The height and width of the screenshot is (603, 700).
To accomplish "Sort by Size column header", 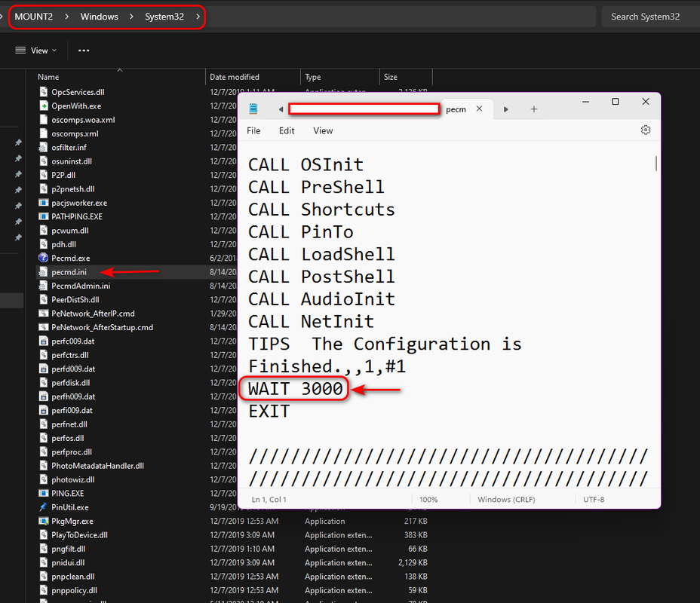I will pyautogui.click(x=391, y=77).
